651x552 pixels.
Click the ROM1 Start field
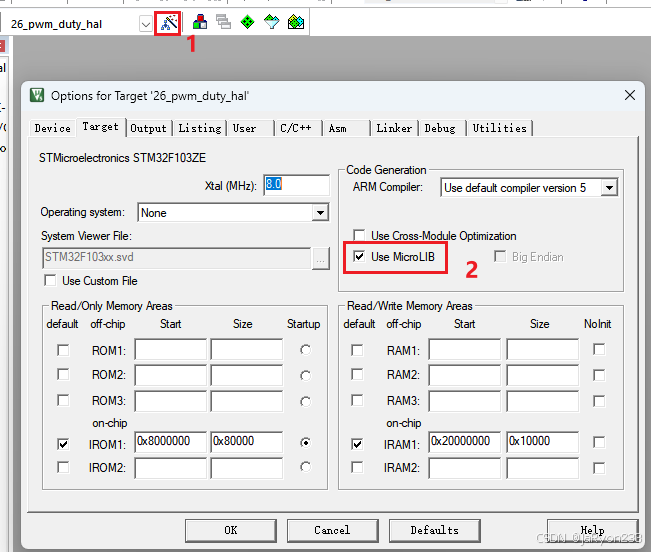[x=170, y=349]
